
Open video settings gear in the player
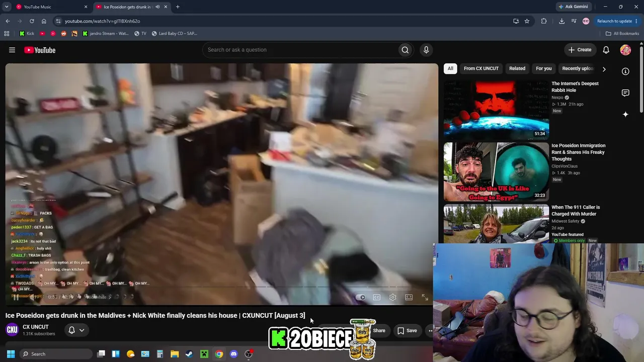pyautogui.click(x=393, y=297)
